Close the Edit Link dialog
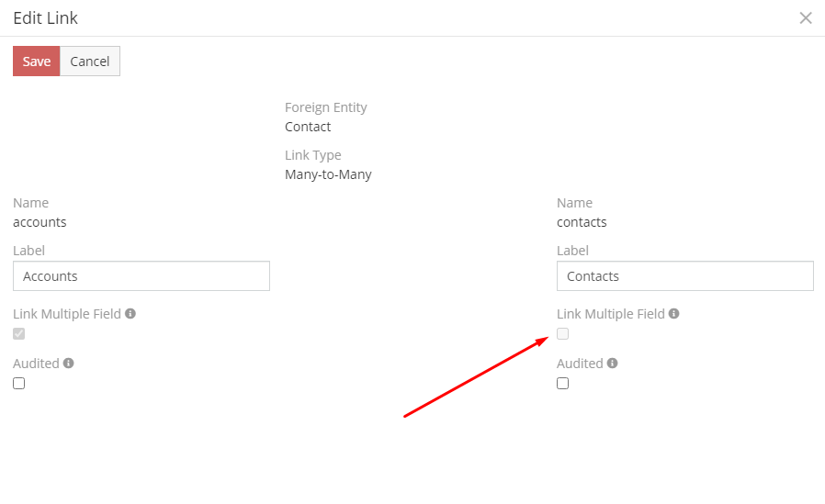Screen dimensions: 825x504 (x=806, y=18)
